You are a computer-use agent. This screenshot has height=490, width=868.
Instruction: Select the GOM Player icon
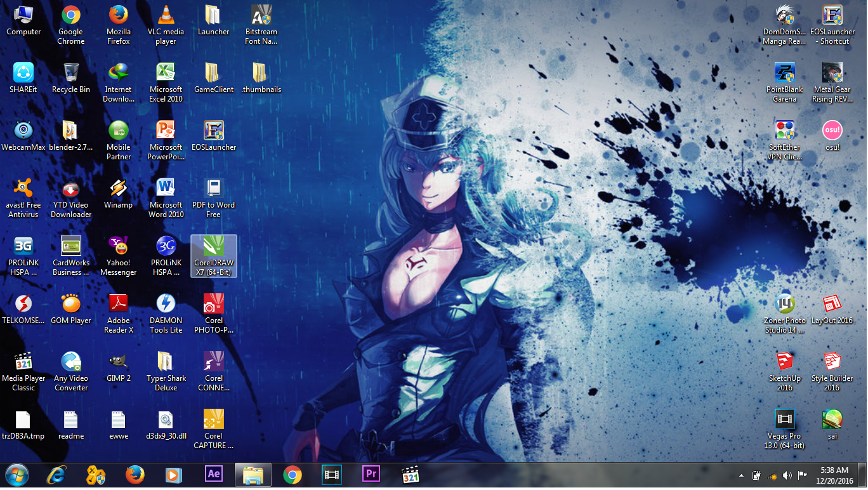(x=71, y=309)
